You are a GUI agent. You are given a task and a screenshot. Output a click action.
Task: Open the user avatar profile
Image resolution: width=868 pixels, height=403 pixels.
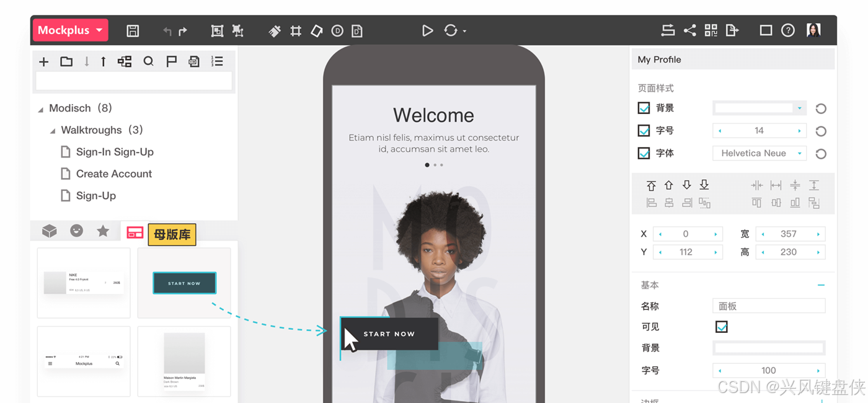[813, 30]
